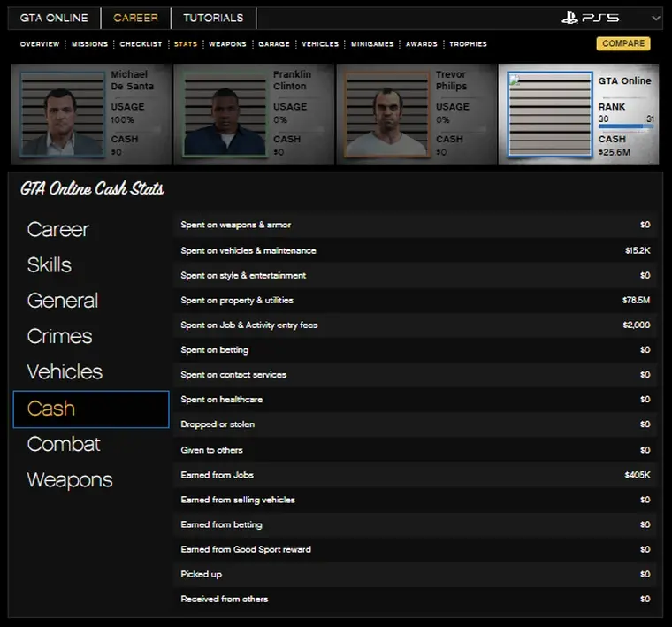
Task: Expand the platform selector chevron
Action: [655, 18]
